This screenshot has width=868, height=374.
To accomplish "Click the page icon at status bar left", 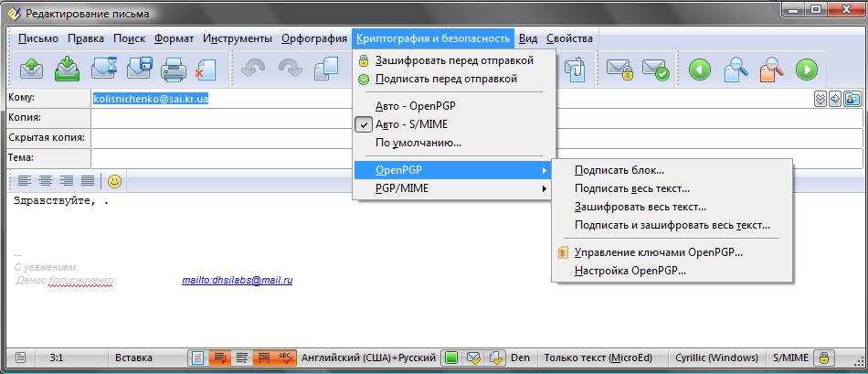I will click(20, 358).
